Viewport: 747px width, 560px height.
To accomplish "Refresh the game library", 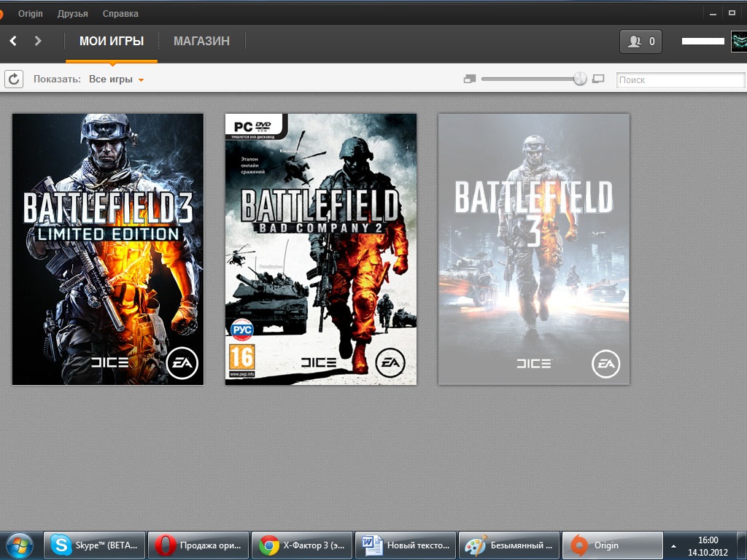I will (x=14, y=79).
